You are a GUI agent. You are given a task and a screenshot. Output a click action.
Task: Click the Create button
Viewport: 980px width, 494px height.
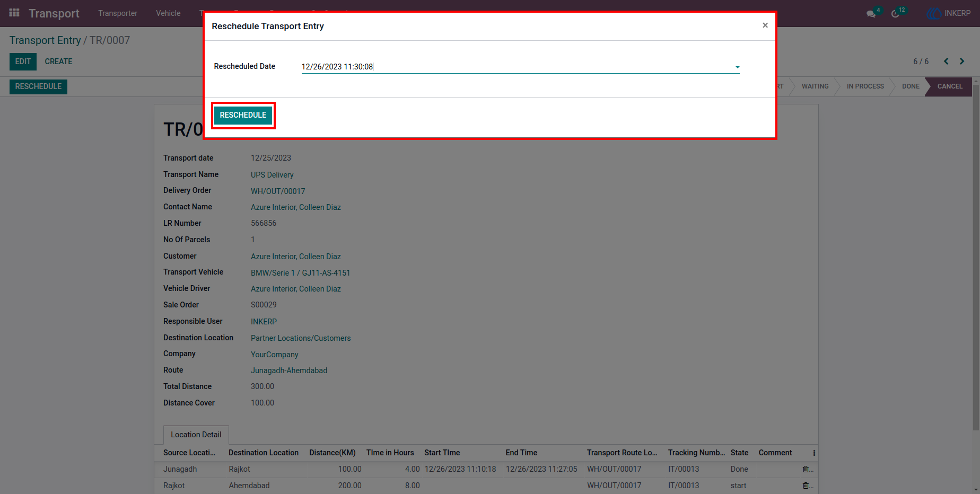pos(58,61)
